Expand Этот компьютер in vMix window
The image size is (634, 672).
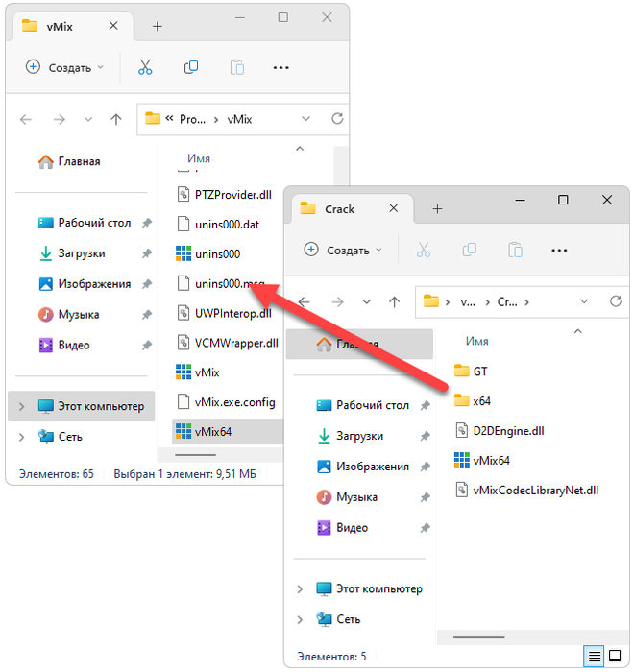(x=21, y=406)
